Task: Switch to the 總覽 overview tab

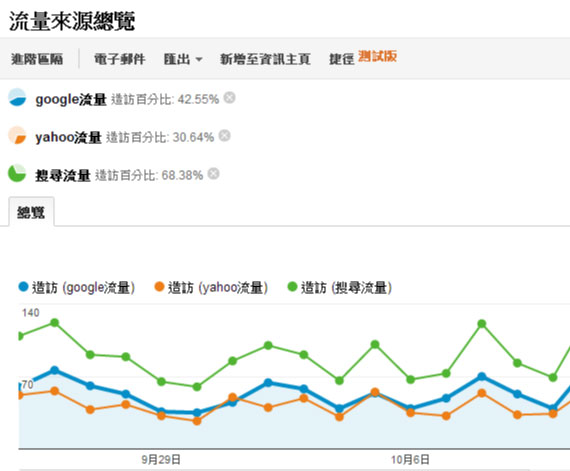Action: tap(31, 212)
